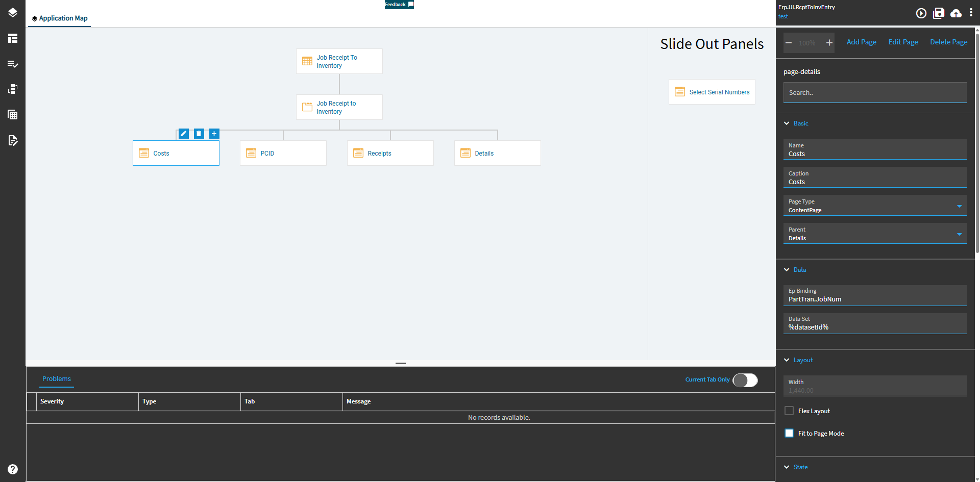Select the grid panel icon in the sidebar
Screen dimensions: 980x482
pyautogui.click(x=12, y=114)
